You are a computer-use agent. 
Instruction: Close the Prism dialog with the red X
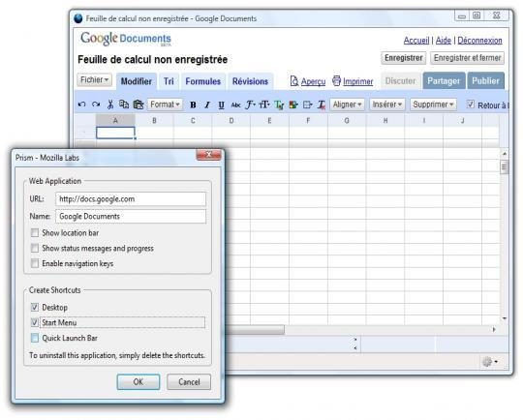tap(209, 155)
